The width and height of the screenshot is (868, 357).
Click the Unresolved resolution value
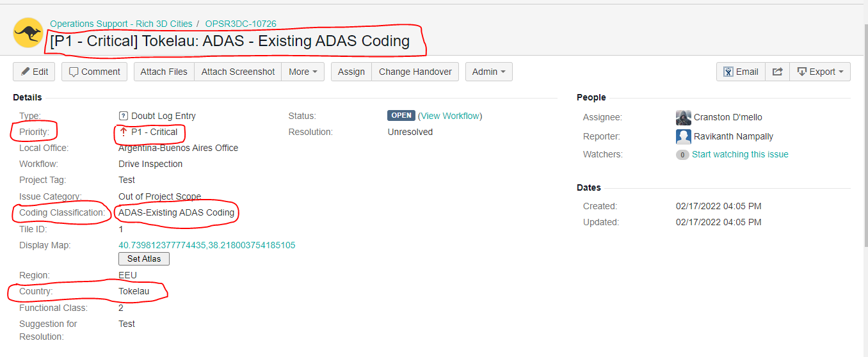(x=410, y=132)
